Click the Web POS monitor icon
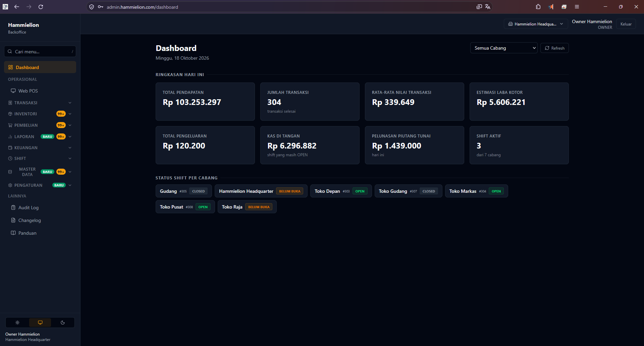 point(13,91)
